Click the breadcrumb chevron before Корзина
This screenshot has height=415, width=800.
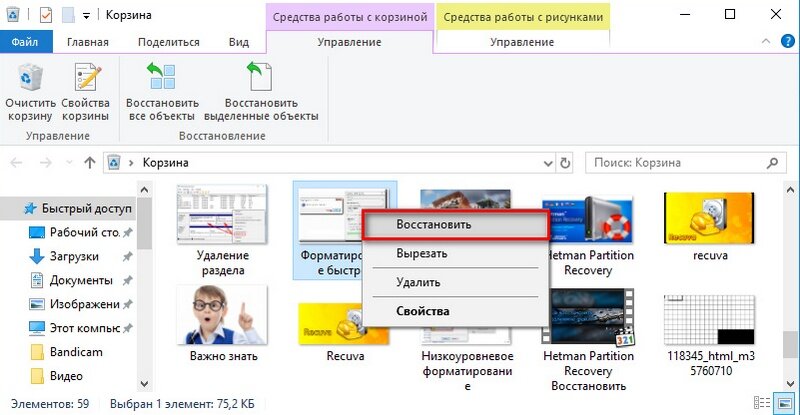click(131, 163)
